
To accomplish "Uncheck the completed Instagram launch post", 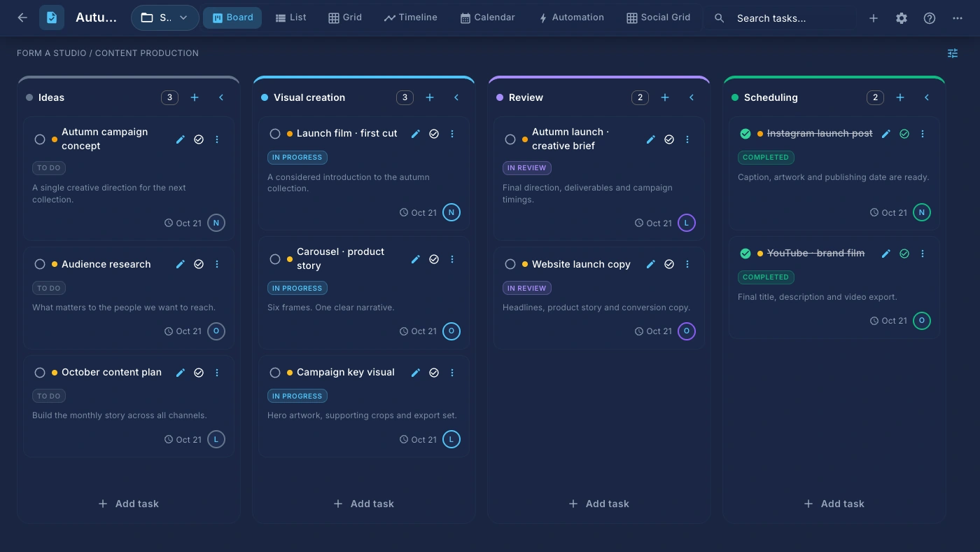I will click(745, 134).
